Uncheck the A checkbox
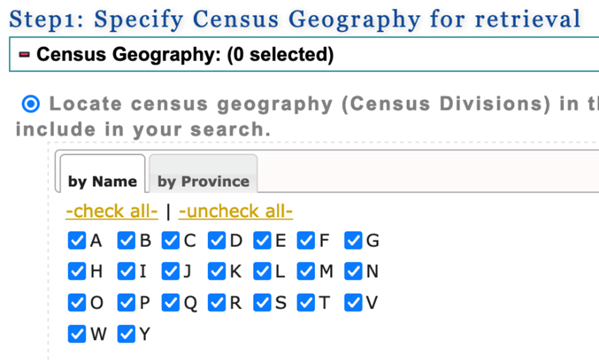The width and height of the screenshot is (599, 364). pos(77,240)
